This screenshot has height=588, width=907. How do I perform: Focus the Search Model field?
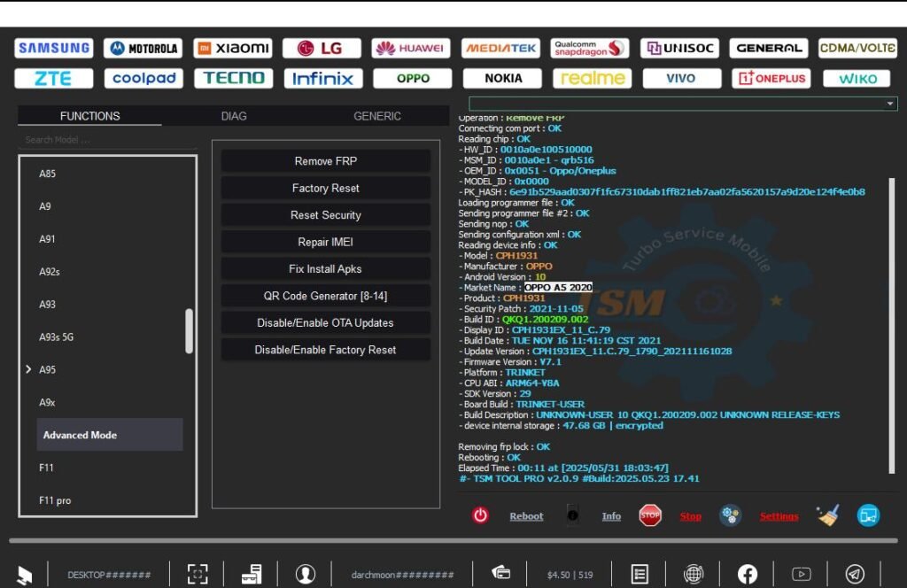[107, 140]
